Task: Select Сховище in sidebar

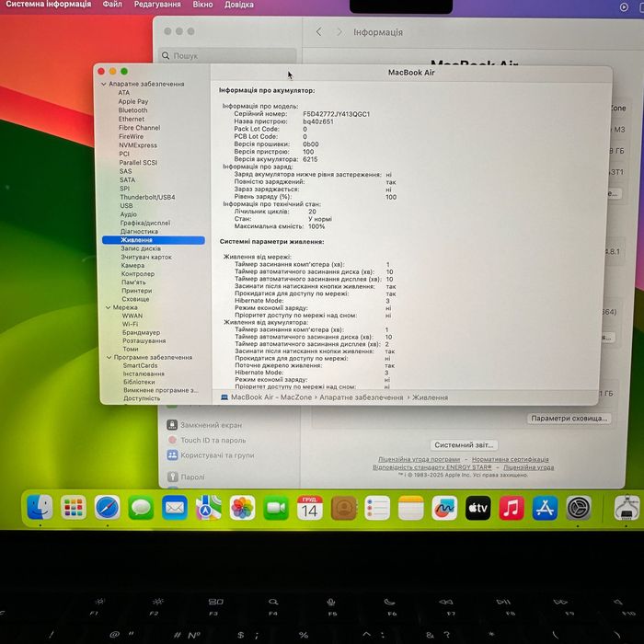Action: tap(135, 299)
